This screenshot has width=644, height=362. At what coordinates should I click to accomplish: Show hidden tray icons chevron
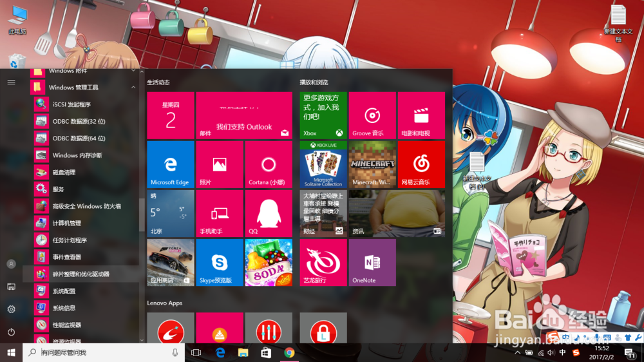tap(518, 352)
